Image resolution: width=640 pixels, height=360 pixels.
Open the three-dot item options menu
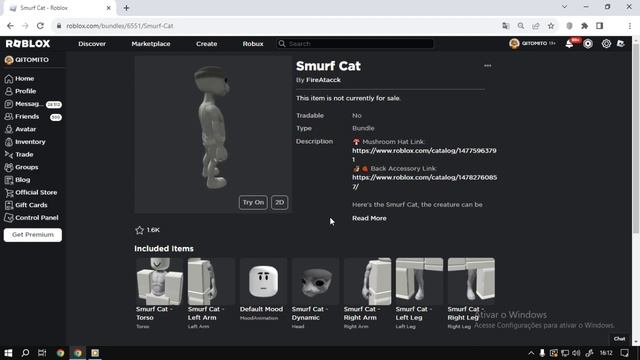click(x=487, y=66)
